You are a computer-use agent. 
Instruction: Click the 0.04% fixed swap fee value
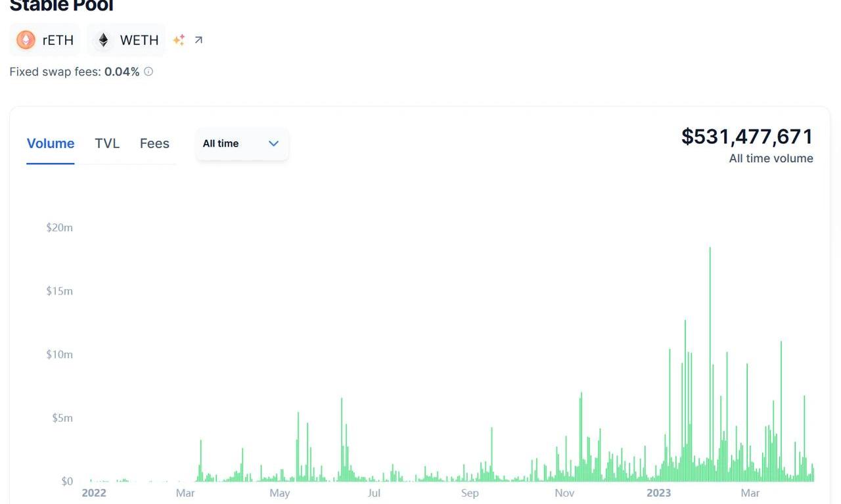(x=122, y=72)
